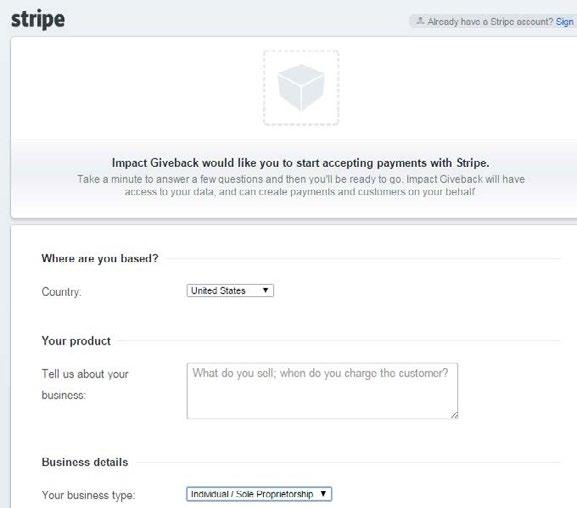Click the 'Your business type:' label

pos(88,495)
